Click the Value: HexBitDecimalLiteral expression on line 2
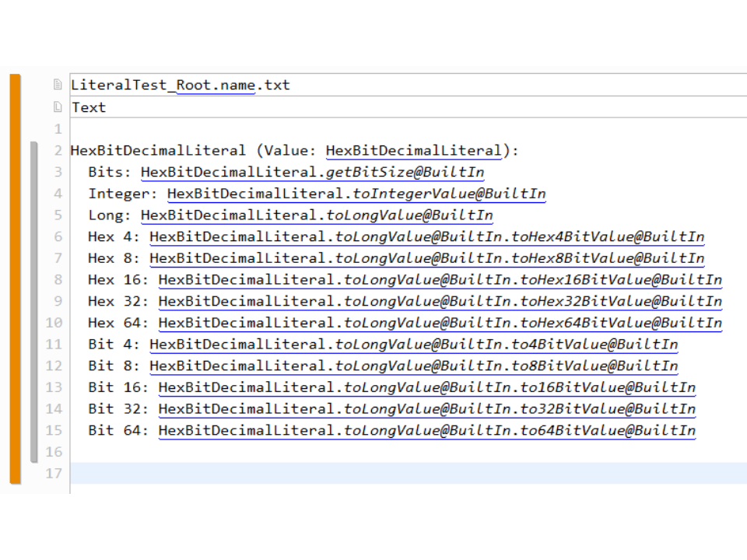The image size is (747, 560). point(414,151)
